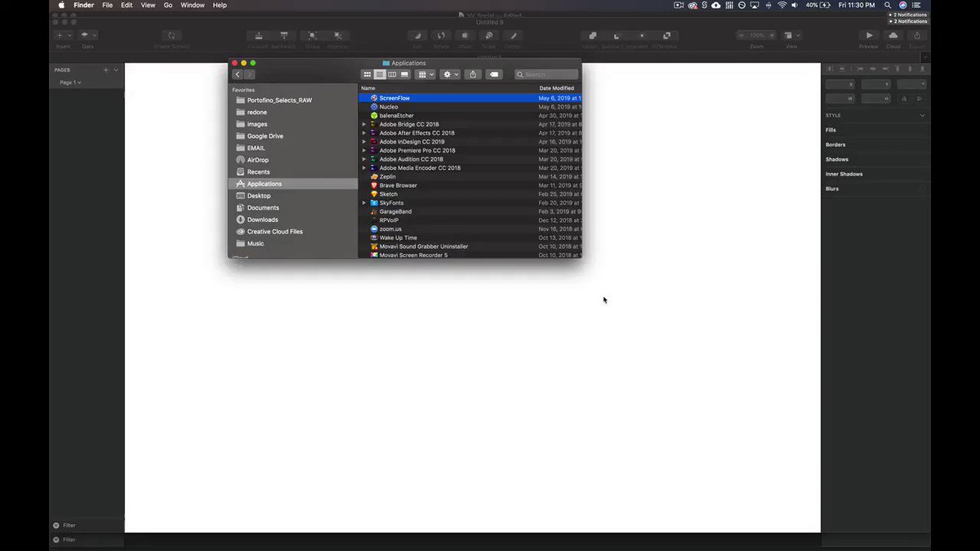
Task: Select the Nucleo application row
Action: (x=470, y=107)
